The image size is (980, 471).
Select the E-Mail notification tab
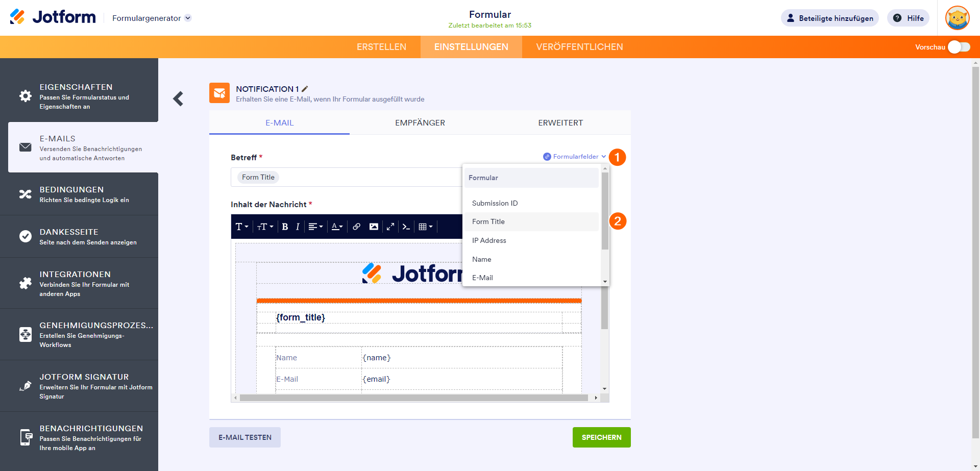pos(280,123)
